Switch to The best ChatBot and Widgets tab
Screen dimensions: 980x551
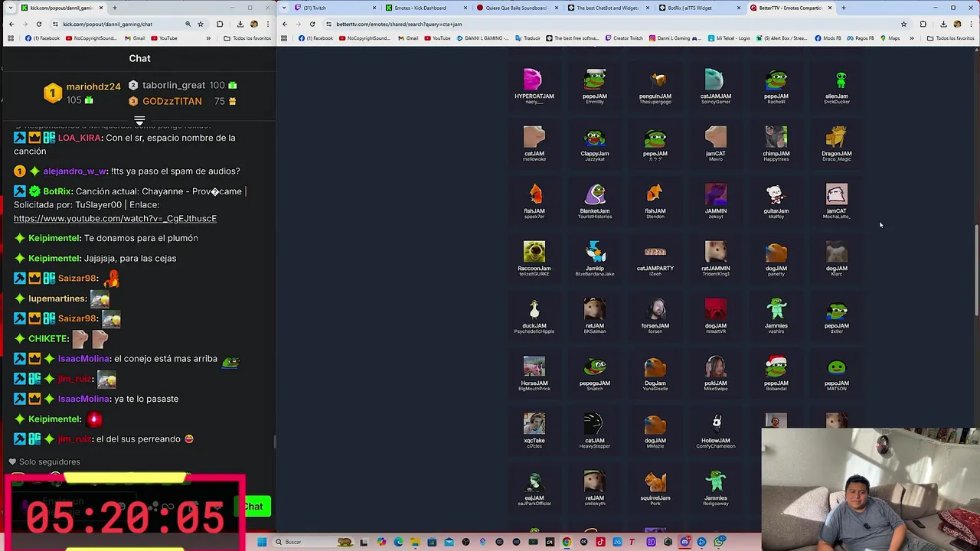click(x=610, y=8)
